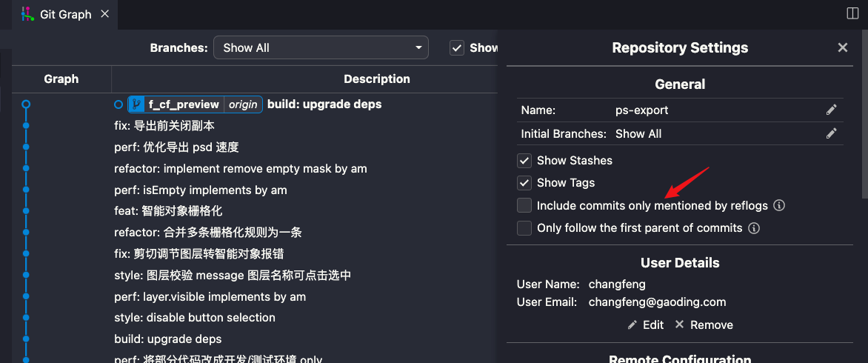This screenshot has height=363, width=868.
Task: Click the Git Graph tab icon
Action: 27,14
